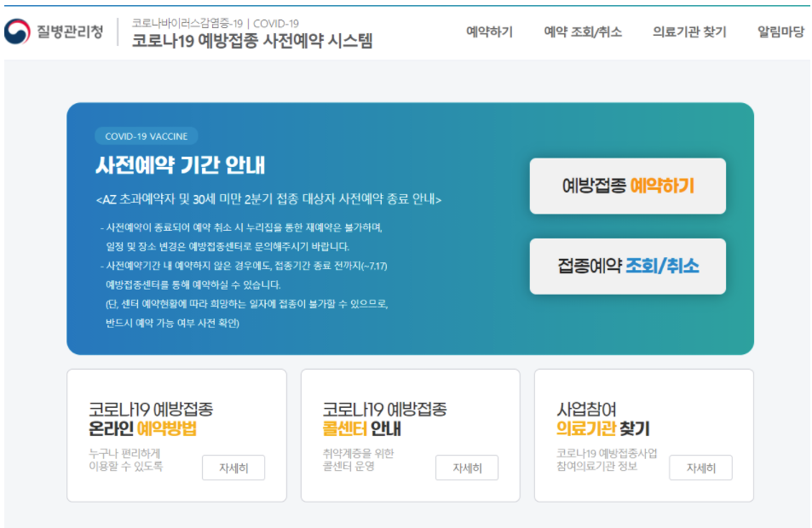Click the 온라인 예약방법 card heading
This screenshot has height=528, width=812.
151,419
